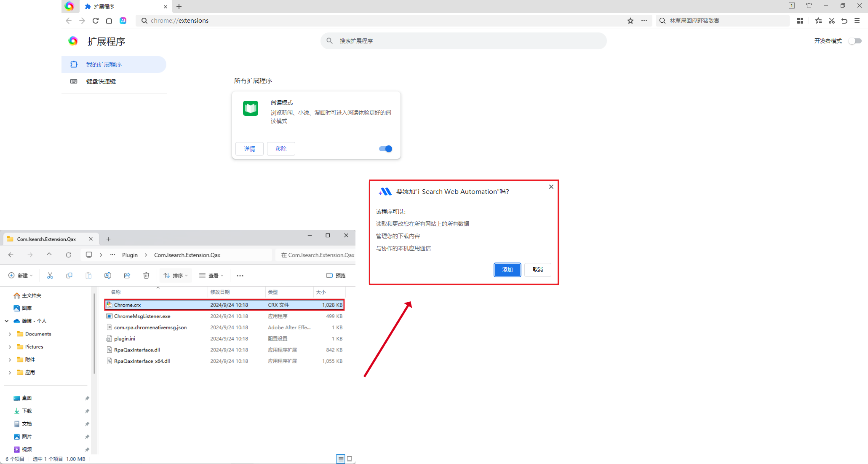Toggle the 预览 preview pane
868x464 pixels.
[x=336, y=276]
